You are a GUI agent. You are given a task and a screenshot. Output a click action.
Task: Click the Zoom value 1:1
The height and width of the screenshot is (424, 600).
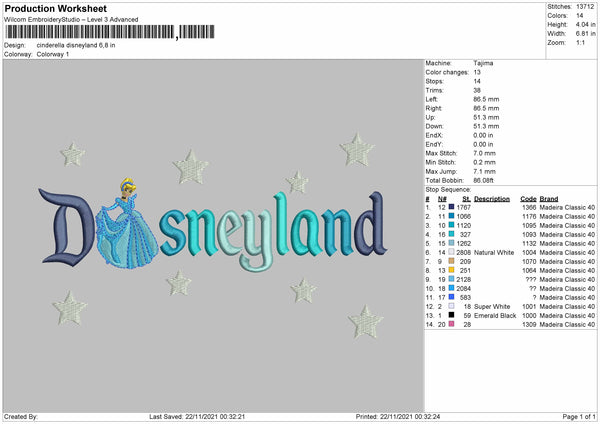[x=580, y=42]
